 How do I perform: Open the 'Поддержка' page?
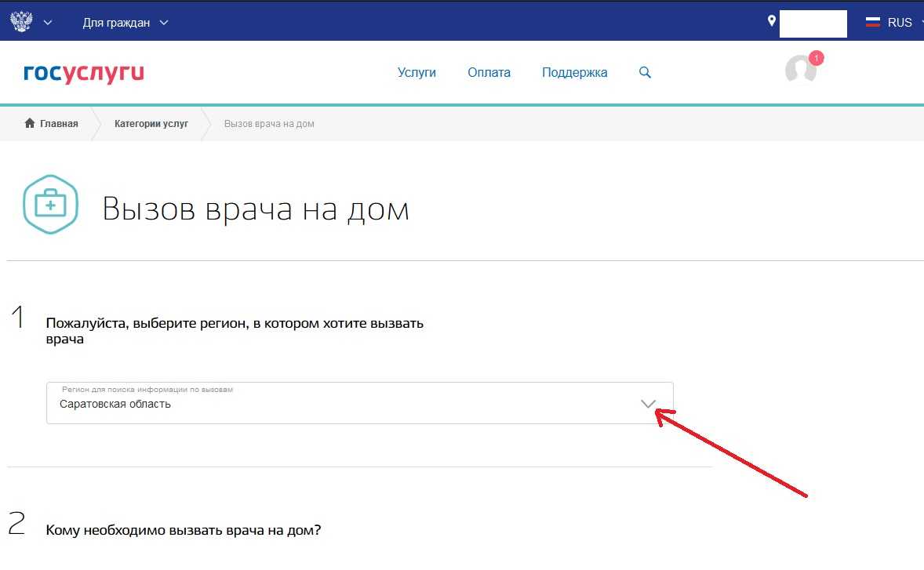tap(574, 73)
